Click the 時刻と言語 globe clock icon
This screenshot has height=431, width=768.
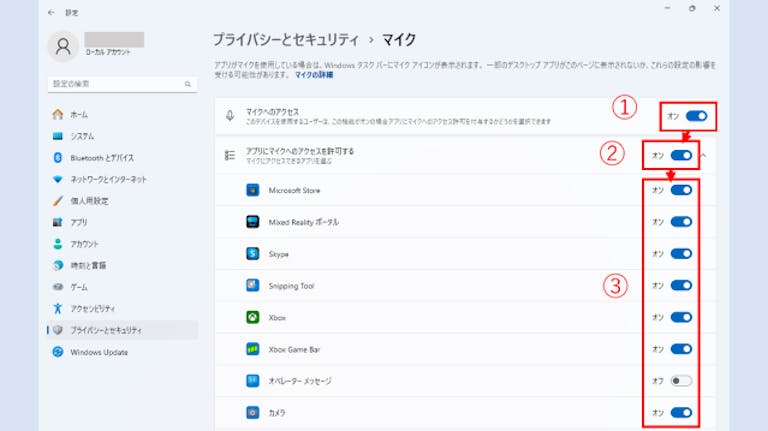click(58, 265)
